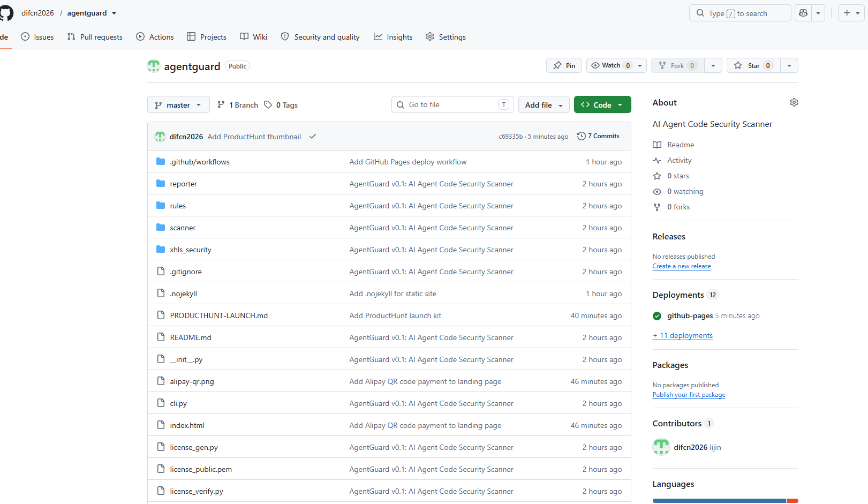868x504 pixels.
Task: View the 0 Tags list
Action: [281, 105]
